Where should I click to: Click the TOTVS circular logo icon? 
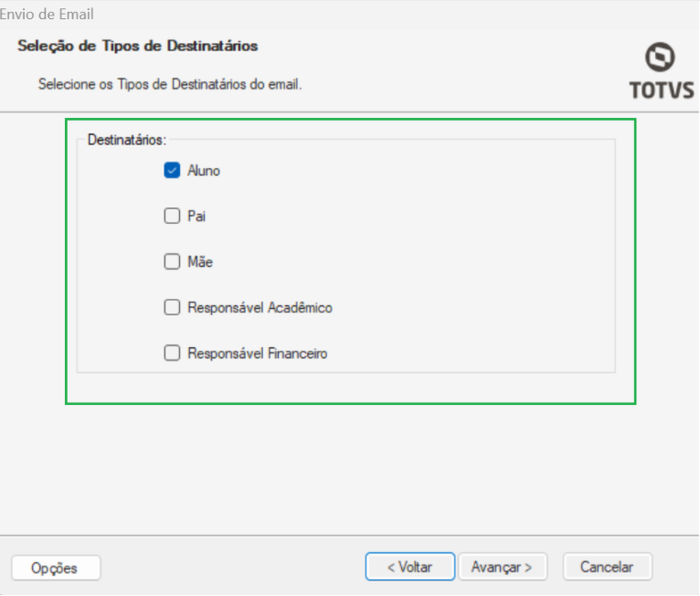(659, 59)
